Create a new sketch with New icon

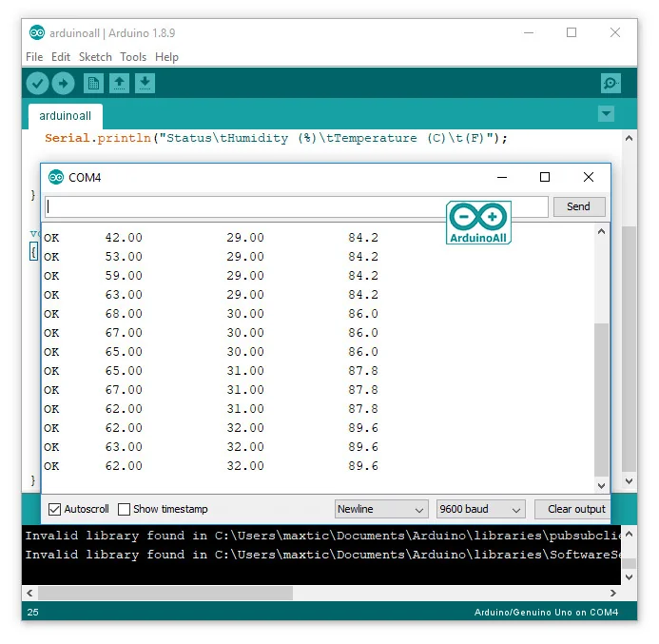93,83
